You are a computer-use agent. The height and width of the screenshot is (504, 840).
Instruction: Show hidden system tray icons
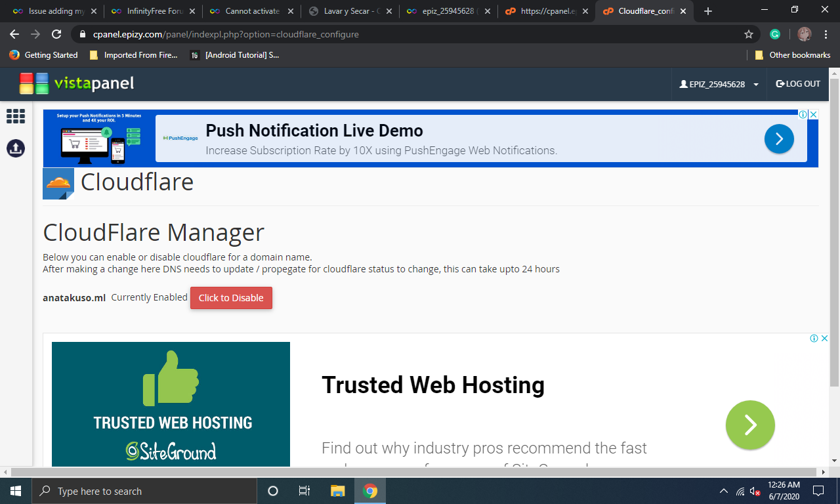point(724,491)
